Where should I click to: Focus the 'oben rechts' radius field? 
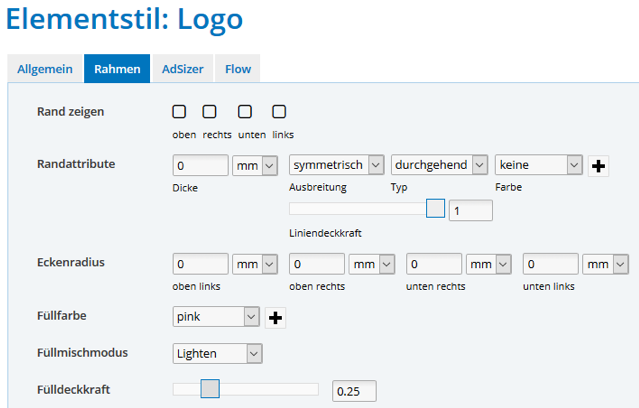coord(317,264)
